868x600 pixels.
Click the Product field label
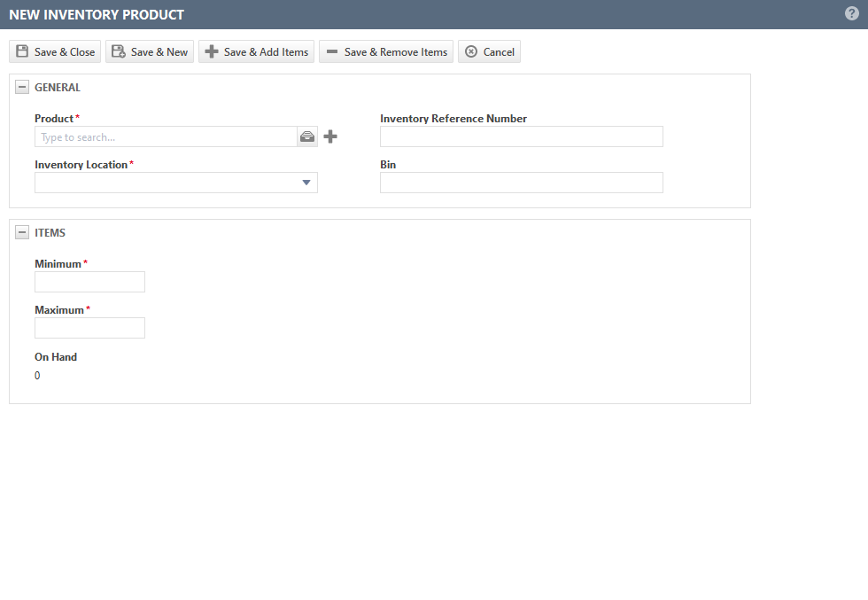click(x=54, y=119)
